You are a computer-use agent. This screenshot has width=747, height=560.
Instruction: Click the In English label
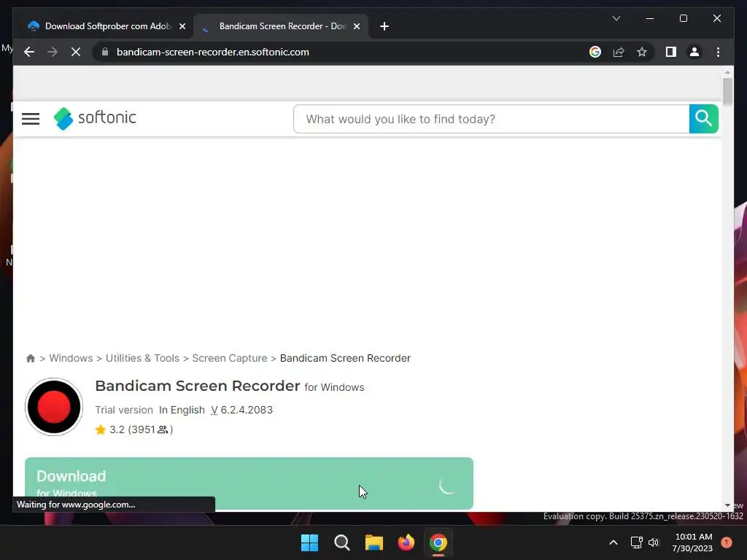[182, 410]
